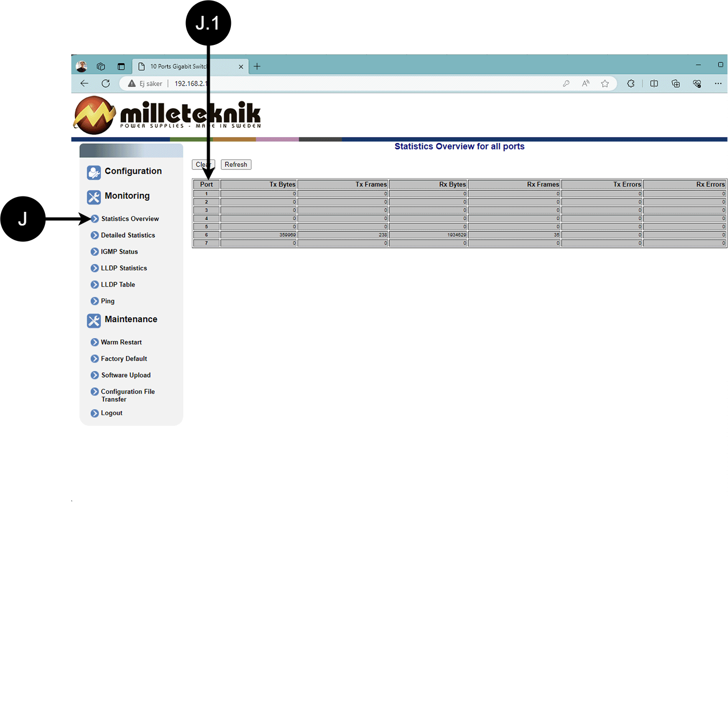Image resolution: width=728 pixels, height=711 pixels.
Task: Open IGMP Status page
Action: click(x=119, y=251)
